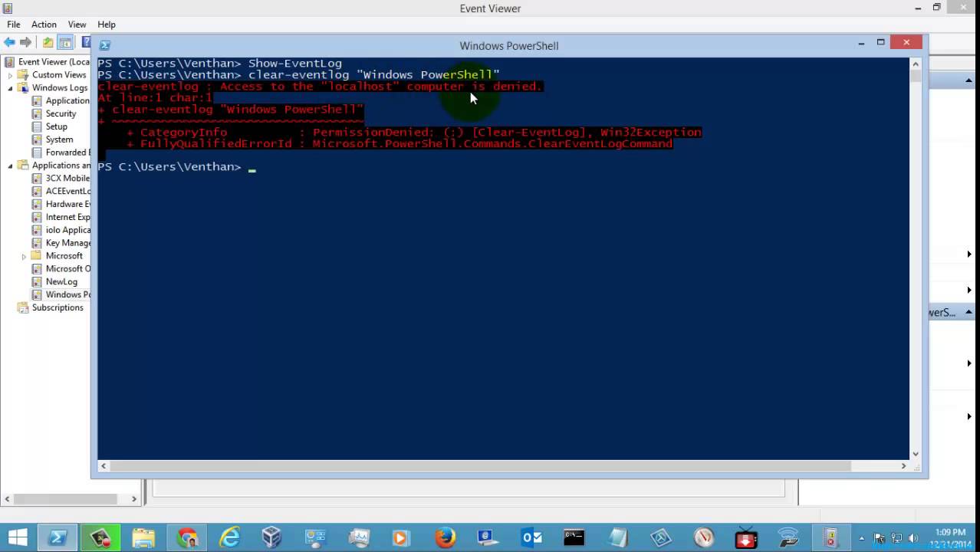Click the network tray icon
Screen dimensions: 980x552
pyautogui.click(x=896, y=538)
